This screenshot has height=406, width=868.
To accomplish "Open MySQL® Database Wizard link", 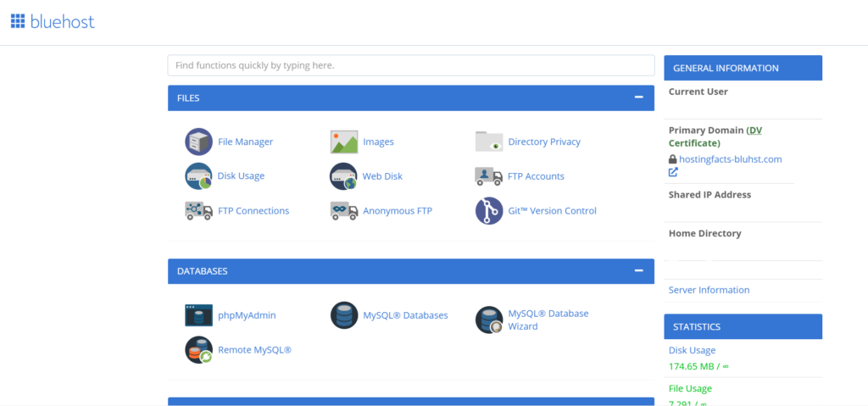I will (548, 320).
